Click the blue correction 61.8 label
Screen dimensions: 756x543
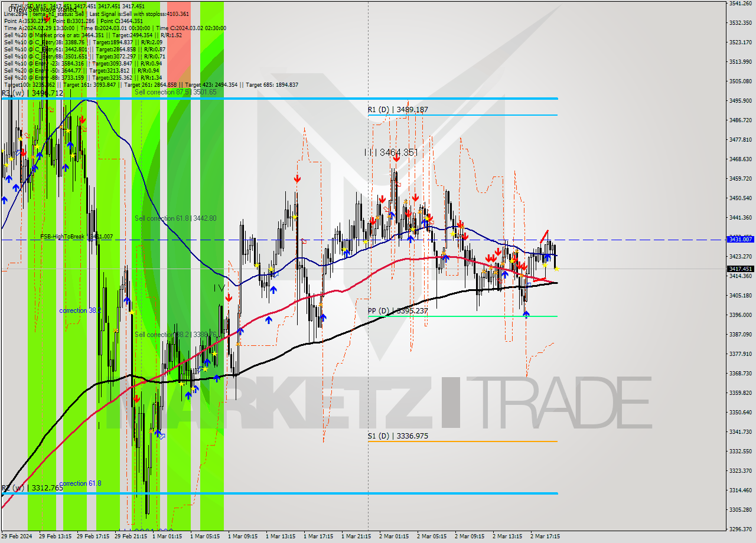pos(80,483)
